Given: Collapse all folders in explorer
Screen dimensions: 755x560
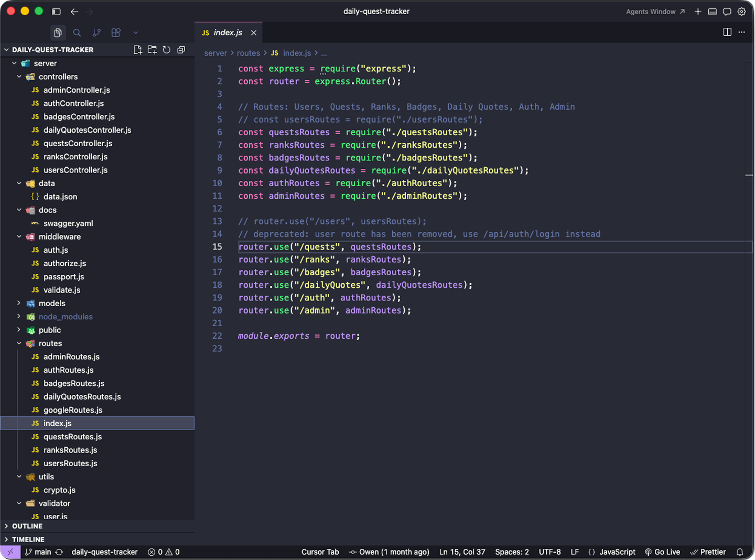Looking at the screenshot, I should (x=181, y=50).
